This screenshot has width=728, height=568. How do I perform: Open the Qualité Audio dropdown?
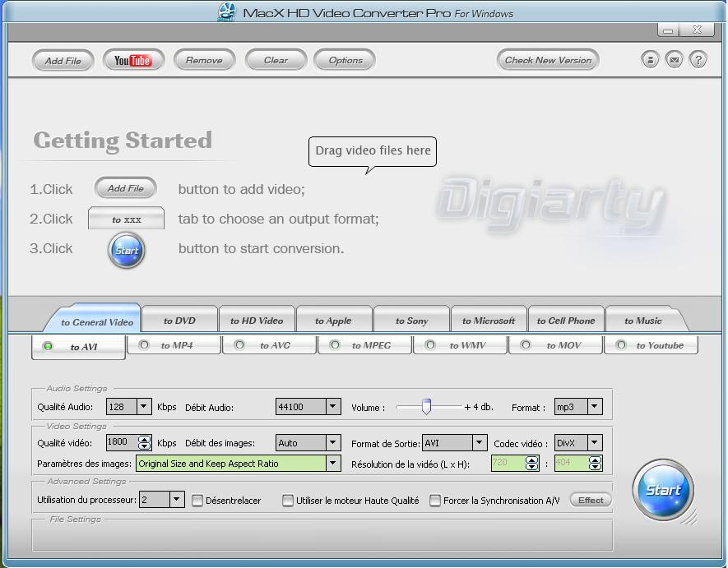(x=144, y=407)
